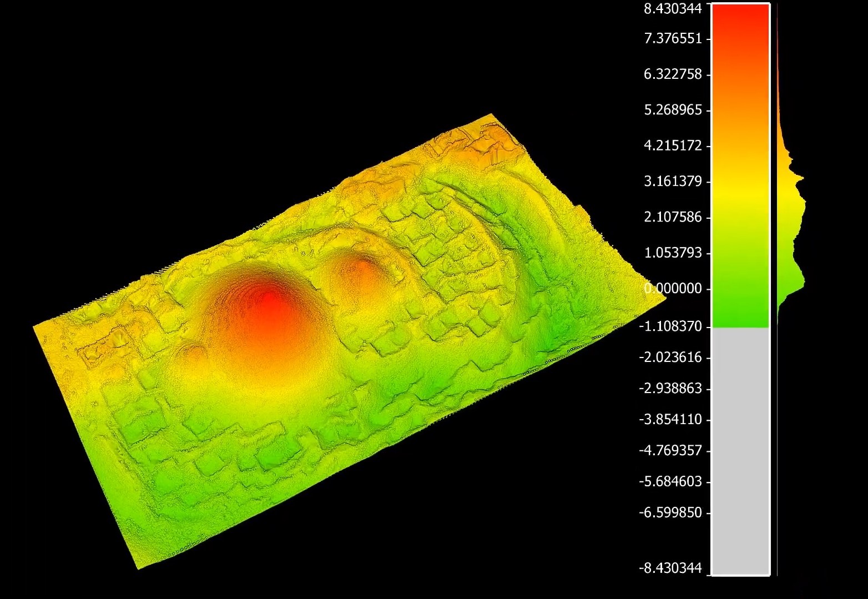Viewport: 868px width, 599px height.
Task: Select the 5.268965 scale value
Action: click(x=673, y=110)
